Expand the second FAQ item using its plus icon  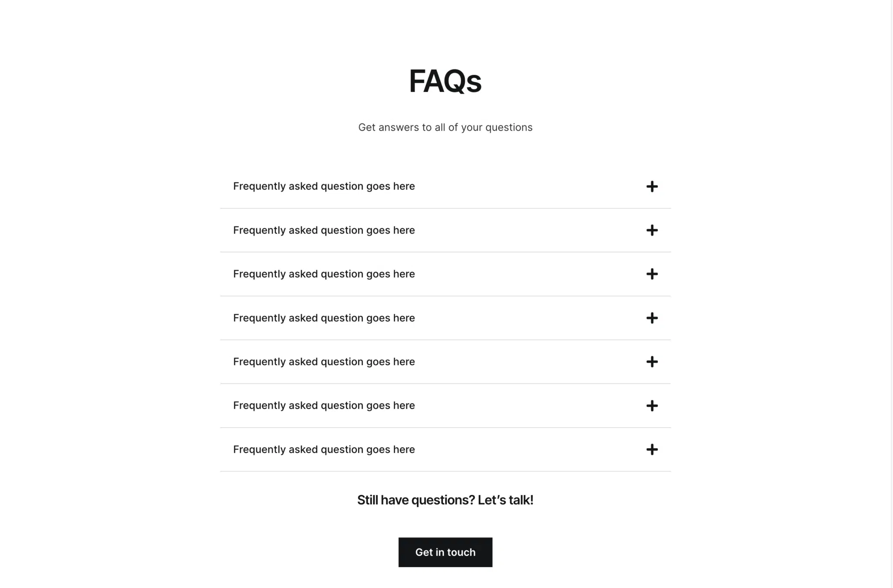(x=652, y=231)
